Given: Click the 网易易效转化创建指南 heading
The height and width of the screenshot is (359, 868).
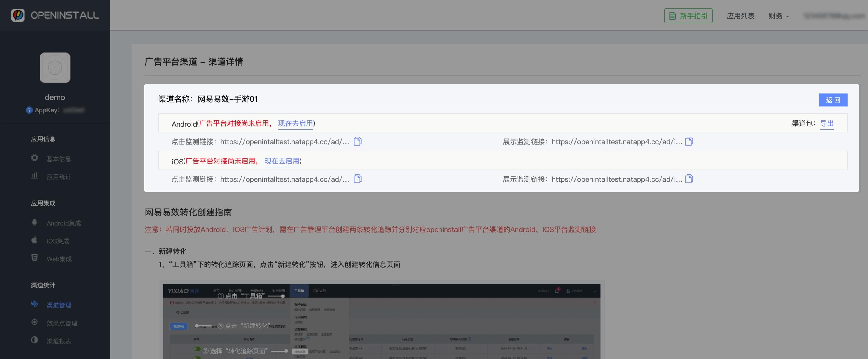Looking at the screenshot, I should point(188,212).
